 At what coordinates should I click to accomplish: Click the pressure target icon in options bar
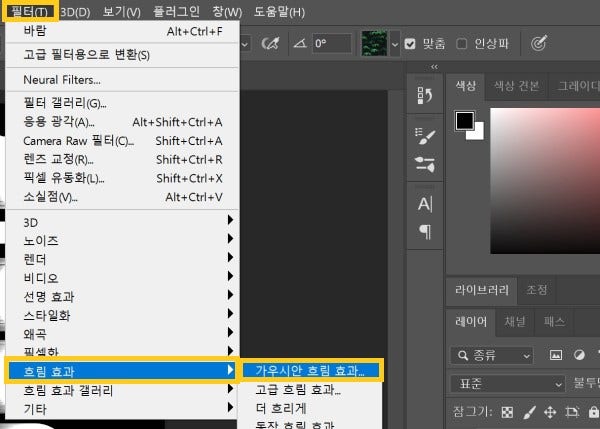click(x=539, y=43)
